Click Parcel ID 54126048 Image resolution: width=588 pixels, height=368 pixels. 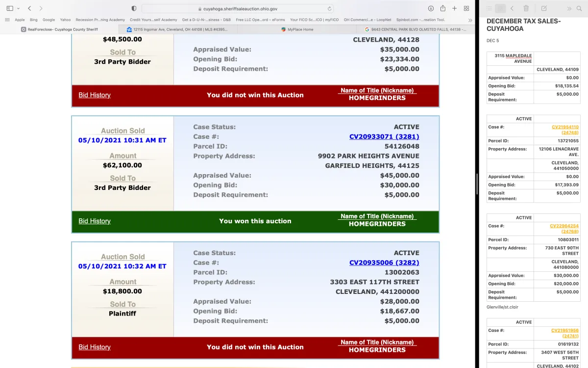click(402, 146)
